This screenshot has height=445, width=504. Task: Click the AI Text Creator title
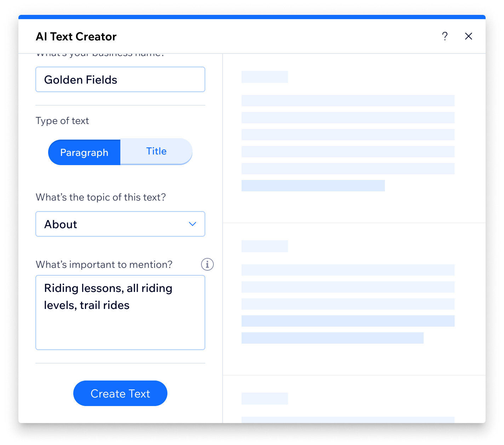[x=76, y=36]
